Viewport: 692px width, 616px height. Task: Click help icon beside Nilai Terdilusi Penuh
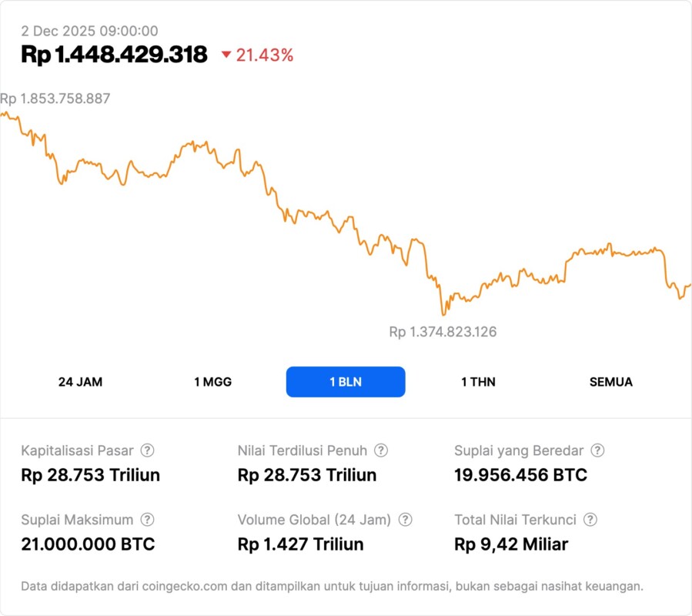coord(381,450)
